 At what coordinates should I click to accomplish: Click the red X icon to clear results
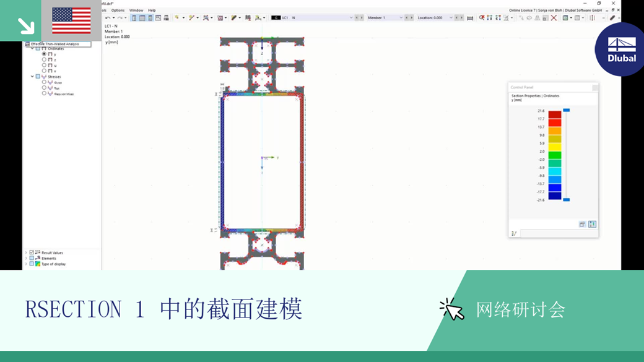coord(555,17)
